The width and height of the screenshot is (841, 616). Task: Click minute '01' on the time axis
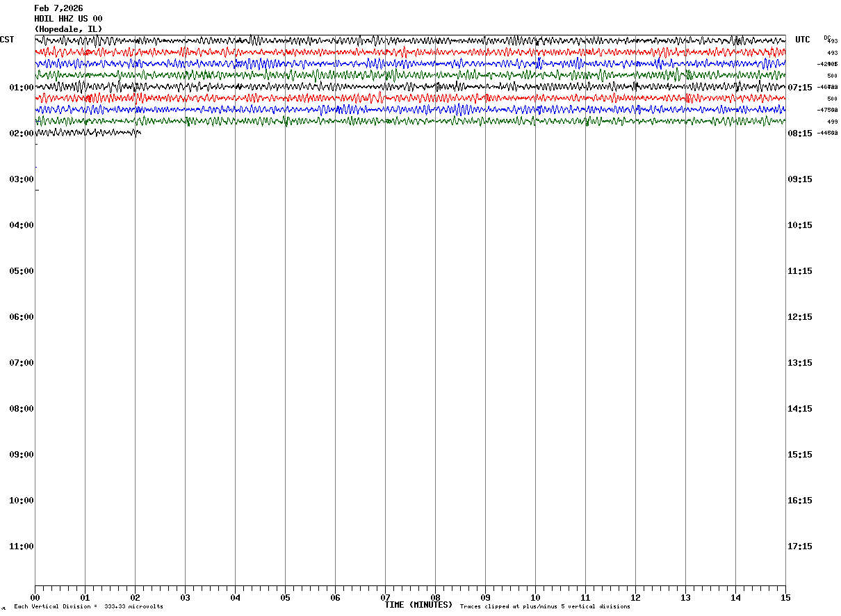(x=85, y=598)
